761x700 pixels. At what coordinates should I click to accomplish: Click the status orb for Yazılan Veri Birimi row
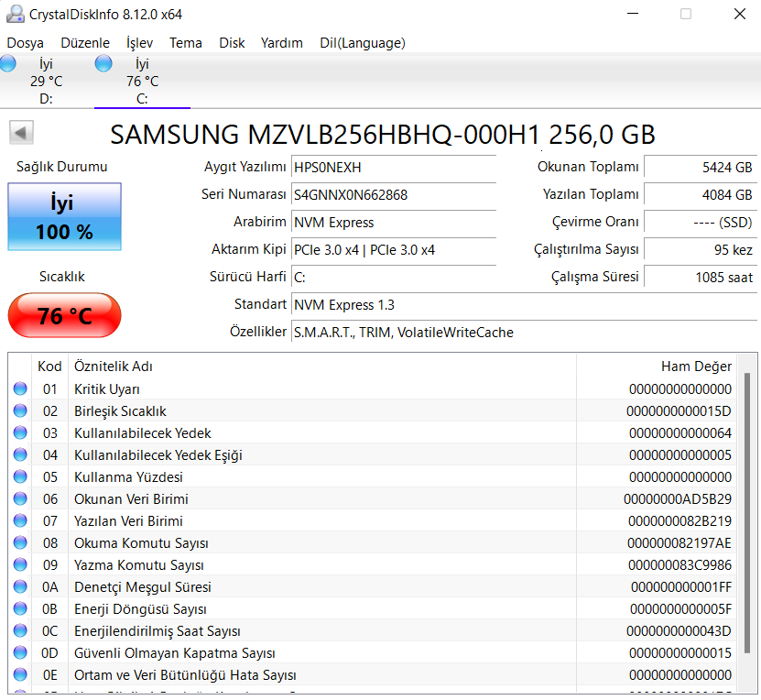(x=20, y=520)
